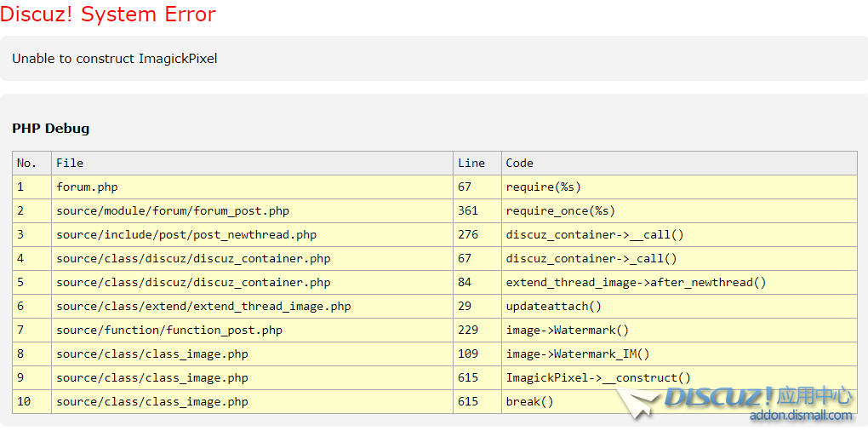
Task: Click the 'require_once(%s)' code cell
Action: pos(679,211)
